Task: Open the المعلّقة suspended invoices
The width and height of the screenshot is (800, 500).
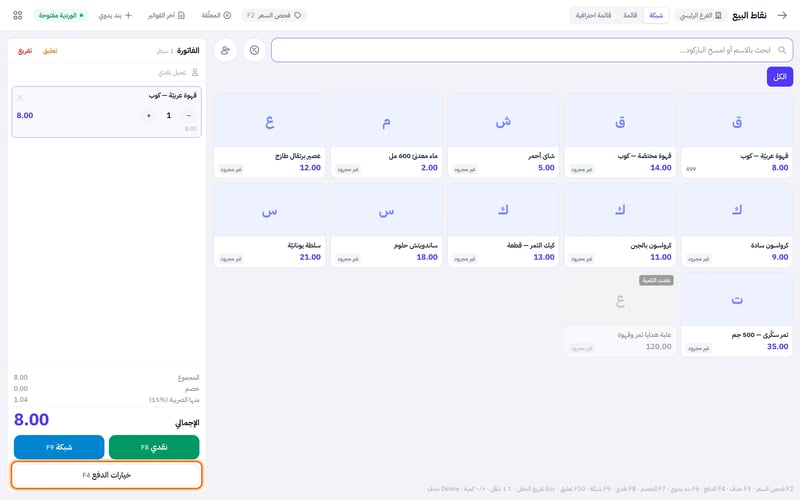Action: point(216,15)
